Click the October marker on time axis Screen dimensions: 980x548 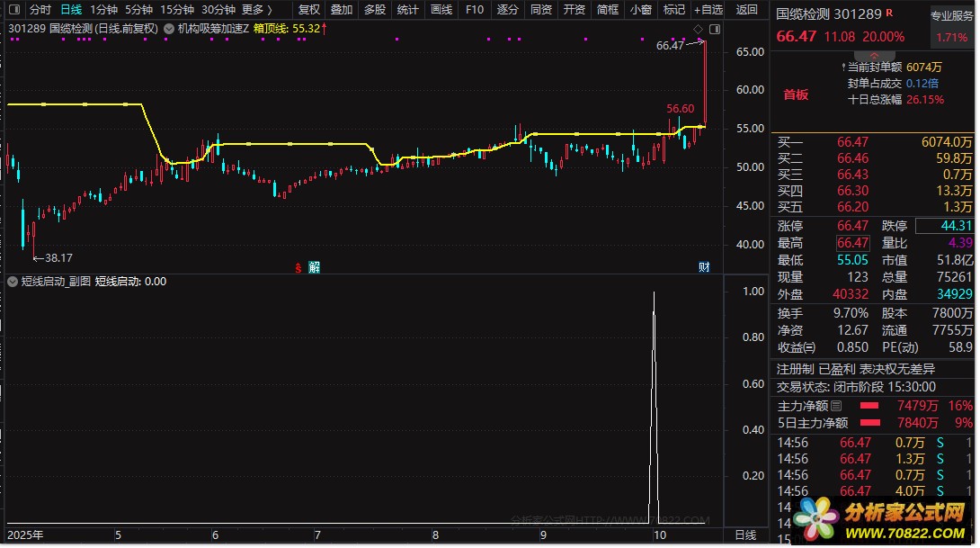tap(659, 535)
